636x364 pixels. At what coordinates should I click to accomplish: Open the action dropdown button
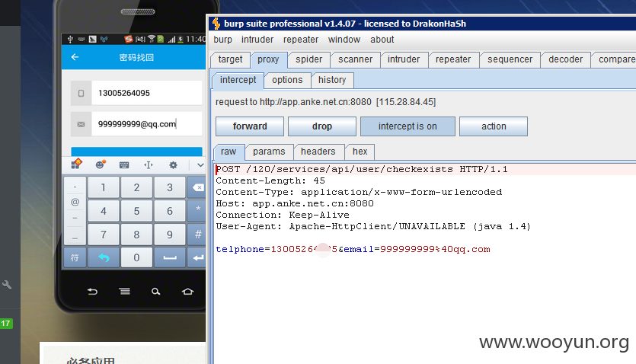(x=494, y=126)
